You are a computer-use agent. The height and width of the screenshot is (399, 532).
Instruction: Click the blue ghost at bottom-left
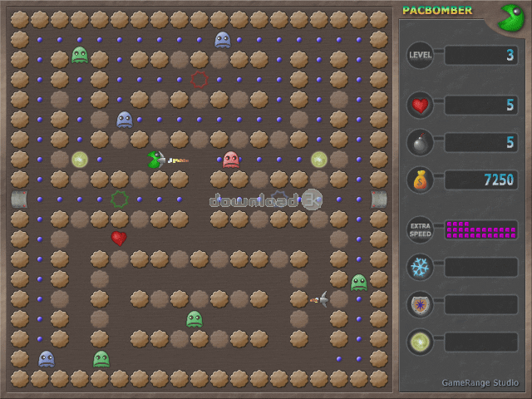pyautogui.click(x=47, y=359)
